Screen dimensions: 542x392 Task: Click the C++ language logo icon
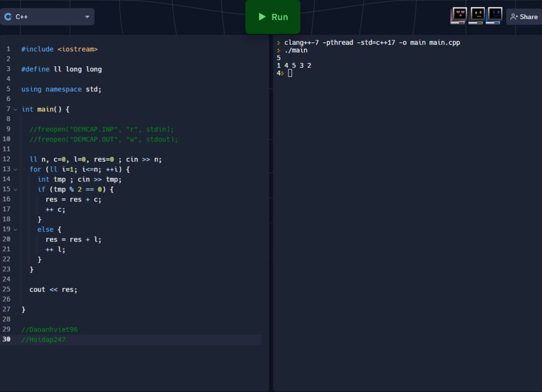coord(8,17)
